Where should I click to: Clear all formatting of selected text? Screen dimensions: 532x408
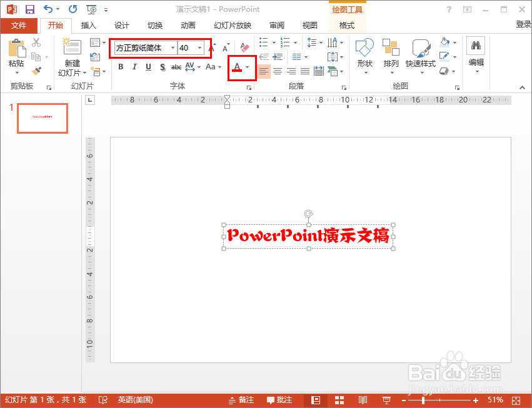(244, 47)
